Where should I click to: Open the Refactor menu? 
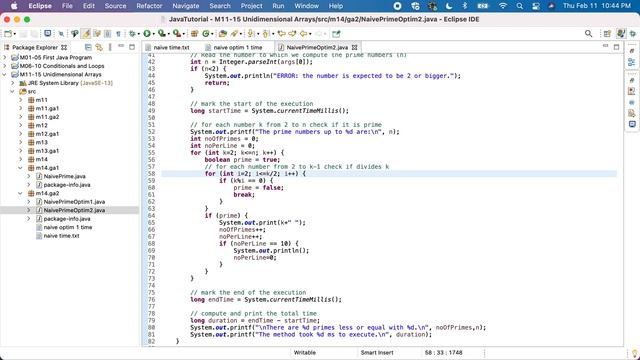click(x=149, y=6)
